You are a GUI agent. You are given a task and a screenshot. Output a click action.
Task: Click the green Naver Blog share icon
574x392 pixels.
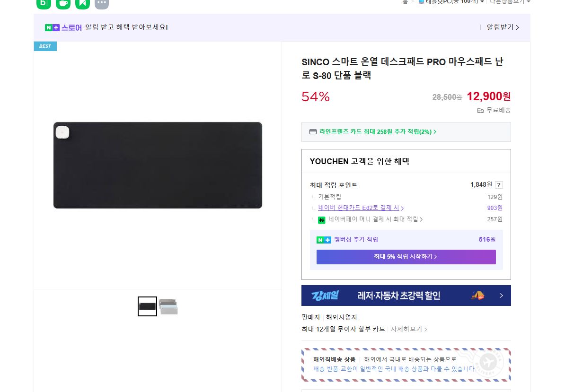(44, 3)
